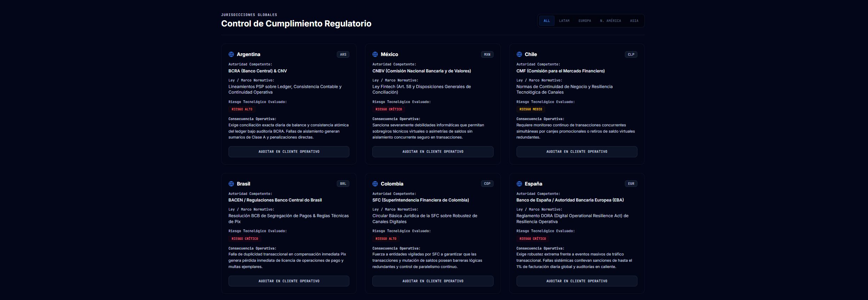Click the globe icon beside México
Image resolution: width=868 pixels, height=300 pixels.
375,54
